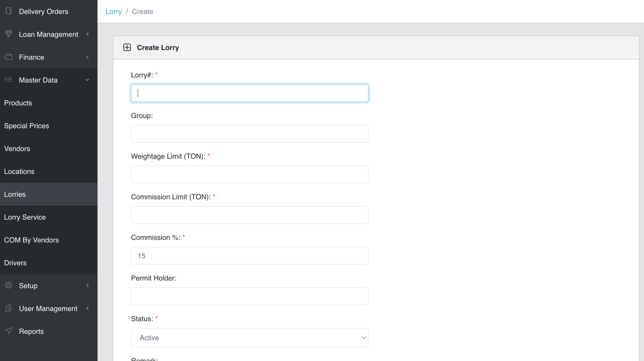Expand the Finance submenu arrow

click(x=88, y=57)
